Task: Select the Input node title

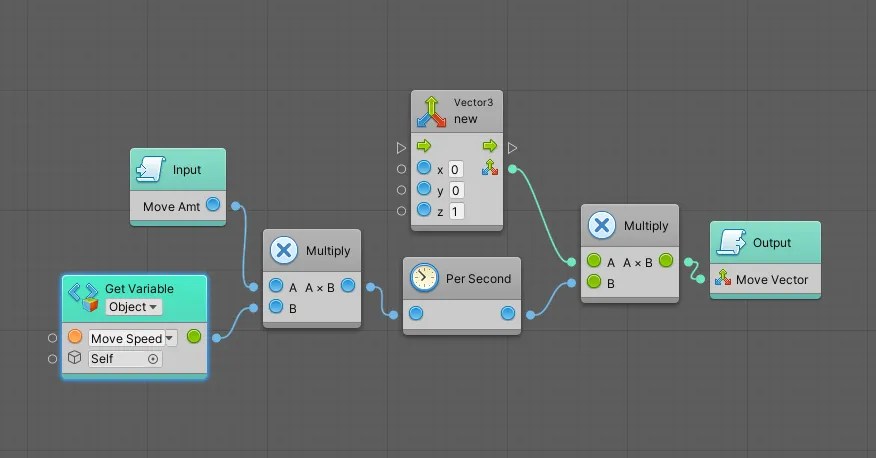Action: pos(187,170)
